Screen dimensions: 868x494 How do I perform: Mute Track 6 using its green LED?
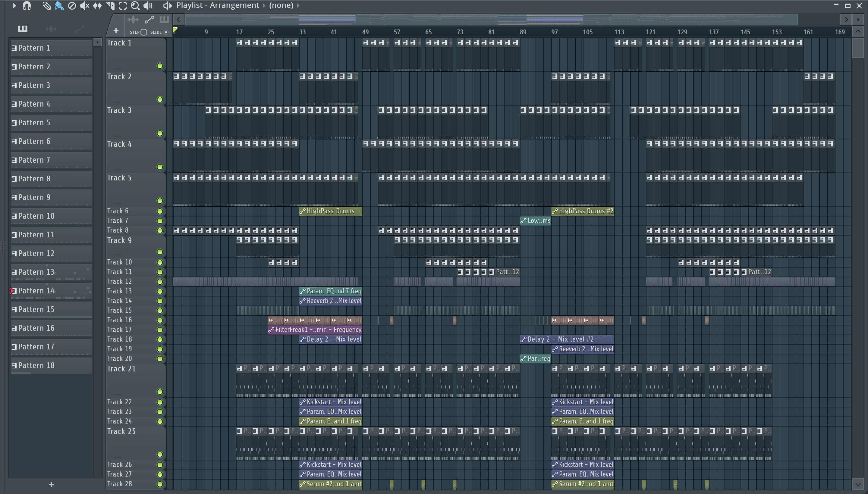[159, 211]
